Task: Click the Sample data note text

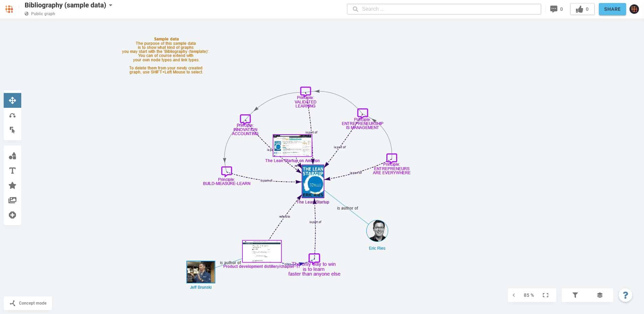Action: pos(166,56)
